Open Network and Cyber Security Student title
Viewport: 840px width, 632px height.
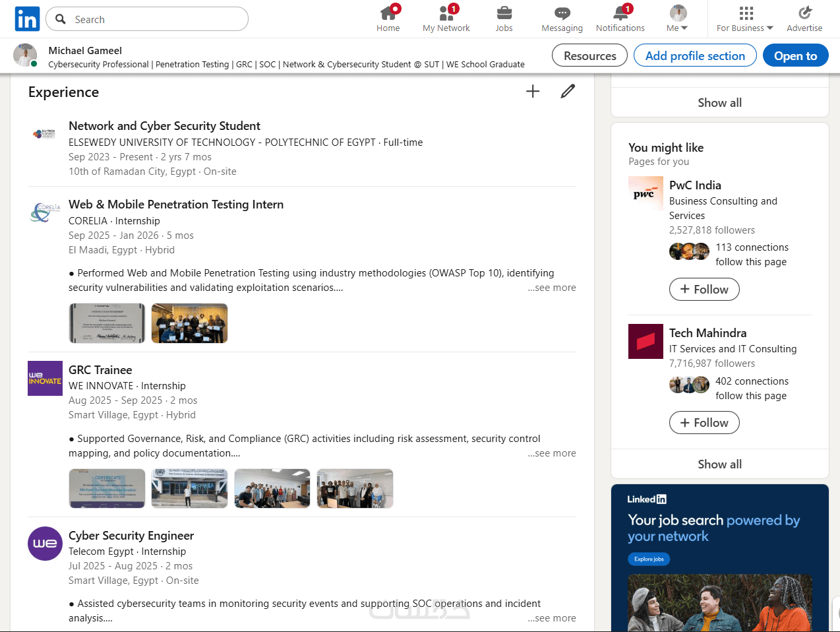(x=164, y=126)
